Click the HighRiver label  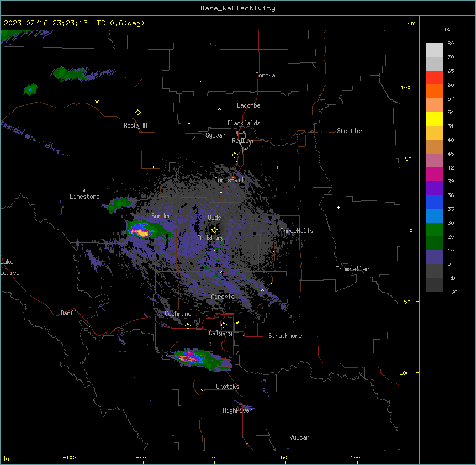(237, 410)
